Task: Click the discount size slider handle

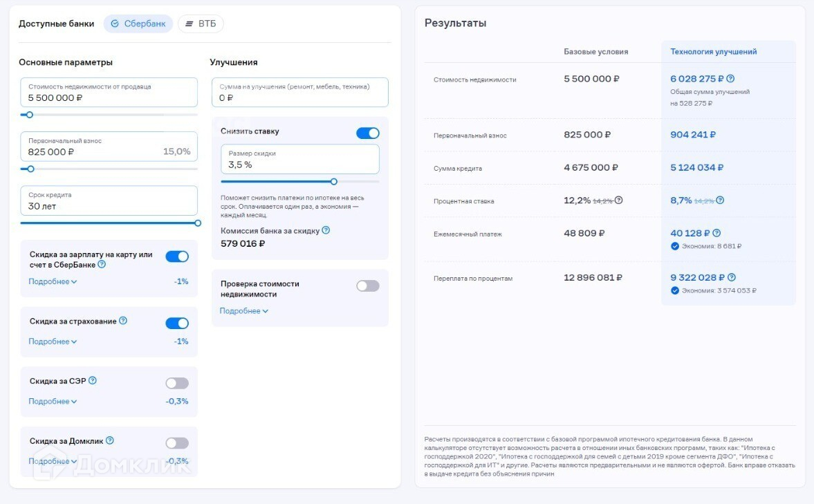Action: 334,182
